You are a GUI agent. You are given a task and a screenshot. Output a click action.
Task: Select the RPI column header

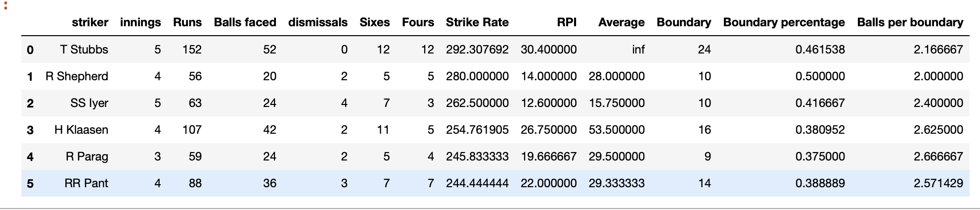tap(566, 22)
